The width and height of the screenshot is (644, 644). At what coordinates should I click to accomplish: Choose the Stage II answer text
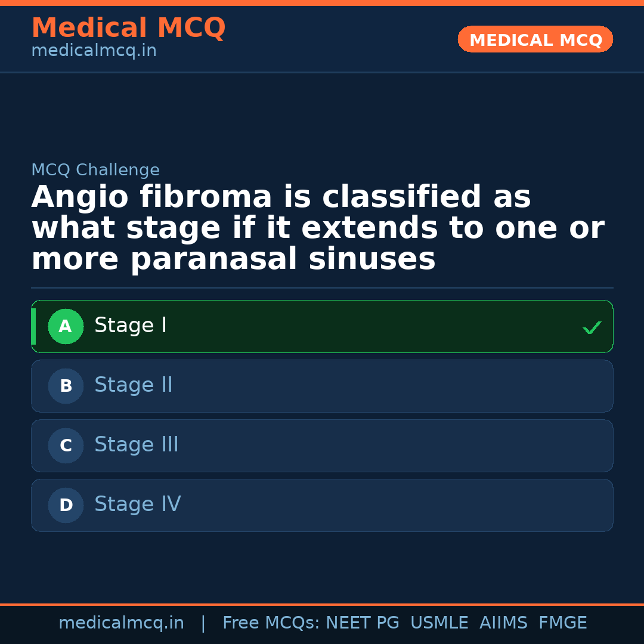(134, 385)
